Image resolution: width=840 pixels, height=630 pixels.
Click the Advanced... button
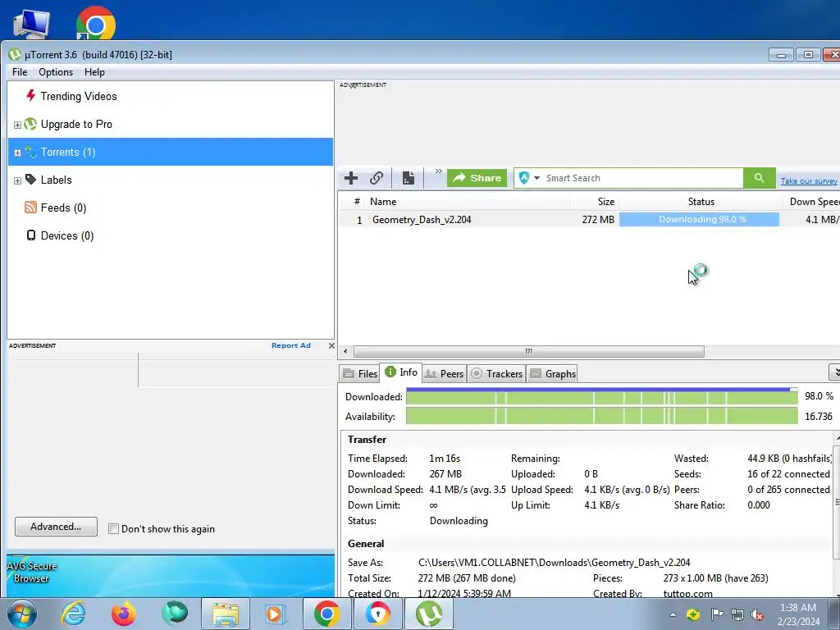click(57, 527)
